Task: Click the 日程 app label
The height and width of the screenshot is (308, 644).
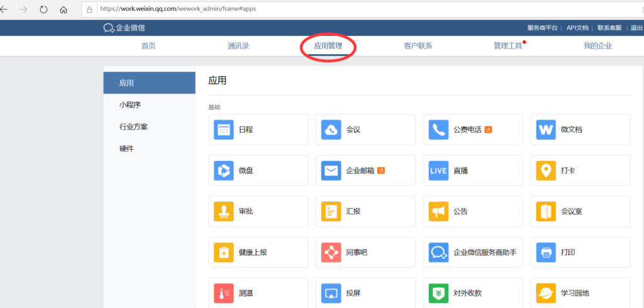Action: (x=246, y=129)
